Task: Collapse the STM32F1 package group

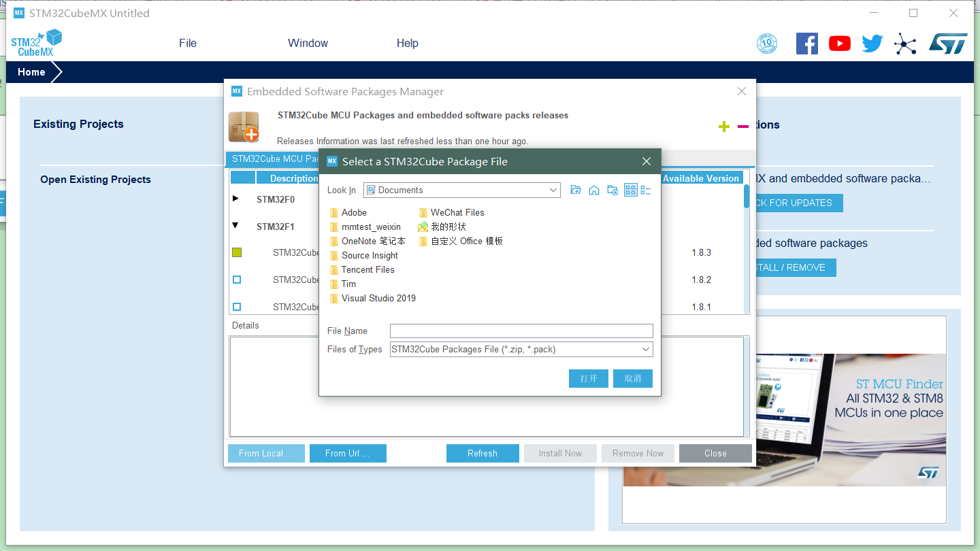Action: tap(235, 225)
